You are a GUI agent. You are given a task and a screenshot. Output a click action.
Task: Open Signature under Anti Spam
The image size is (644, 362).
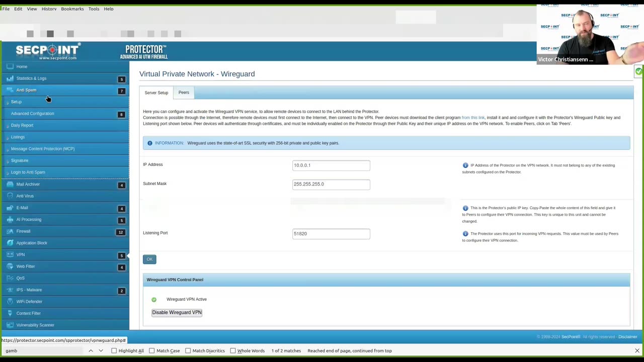coord(20,160)
